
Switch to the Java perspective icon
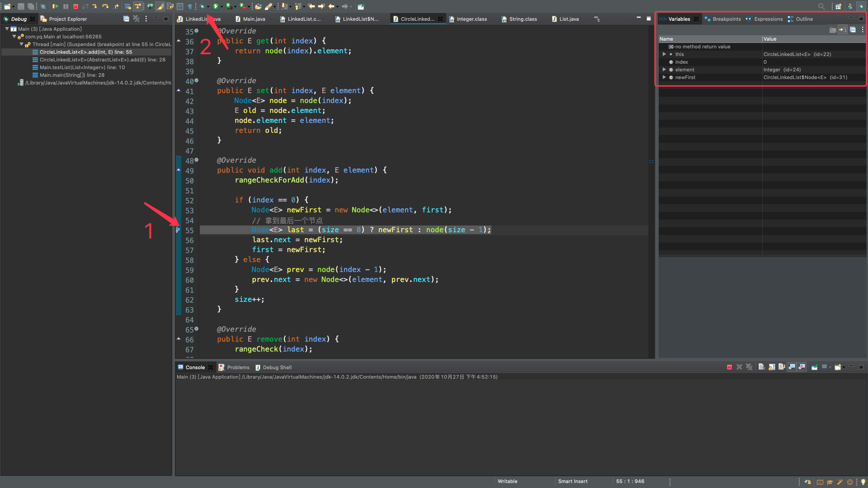click(x=850, y=6)
